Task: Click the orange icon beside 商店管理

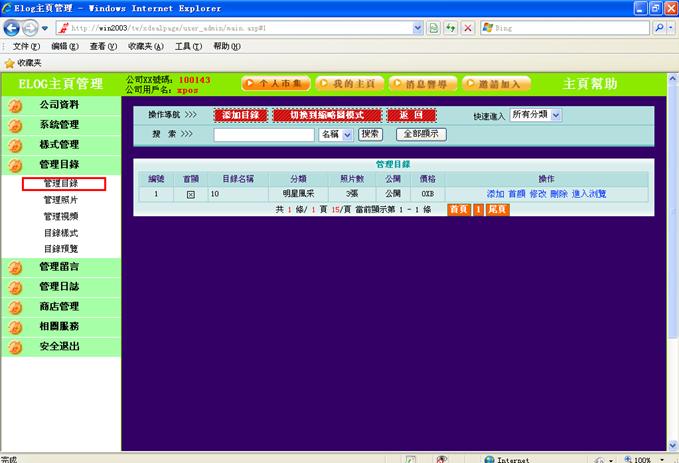Action: tap(14, 307)
